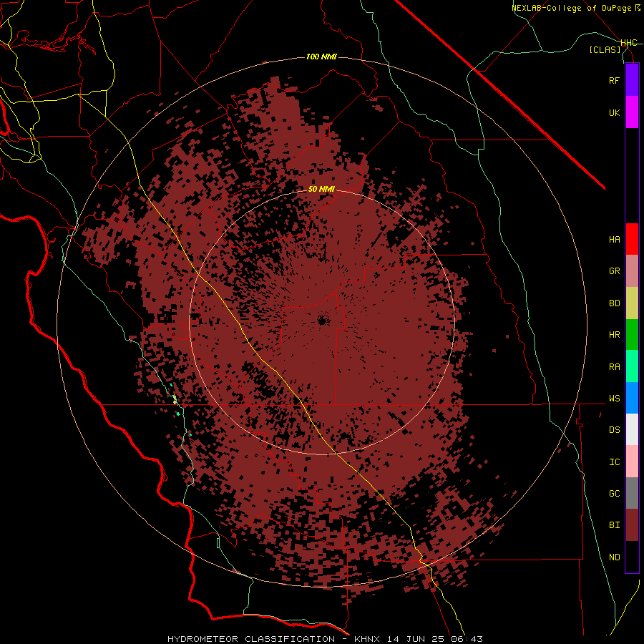Click the "RA" legend label
This screenshot has width=644, height=644.
click(614, 367)
